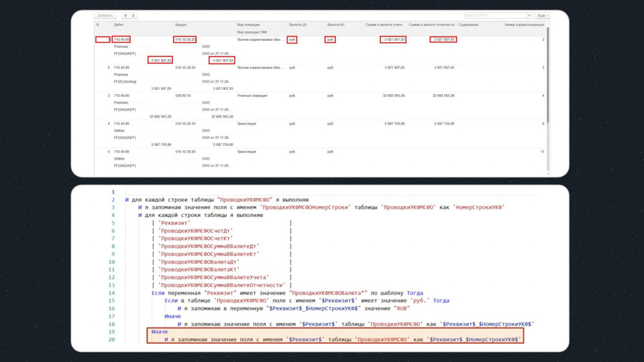644x362 pixels.
Task: Click Прочие корректировки operation in row 2
Action: click(x=260, y=67)
